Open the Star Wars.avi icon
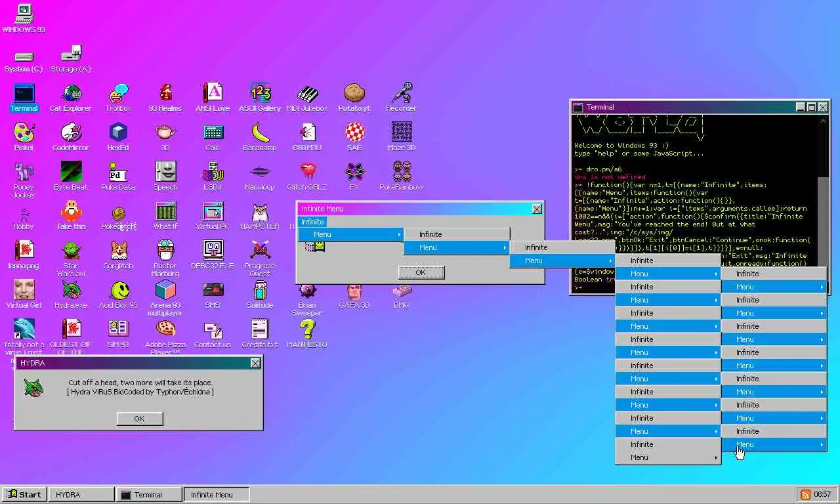Image resolution: width=840 pixels, height=504 pixels. coord(71,258)
